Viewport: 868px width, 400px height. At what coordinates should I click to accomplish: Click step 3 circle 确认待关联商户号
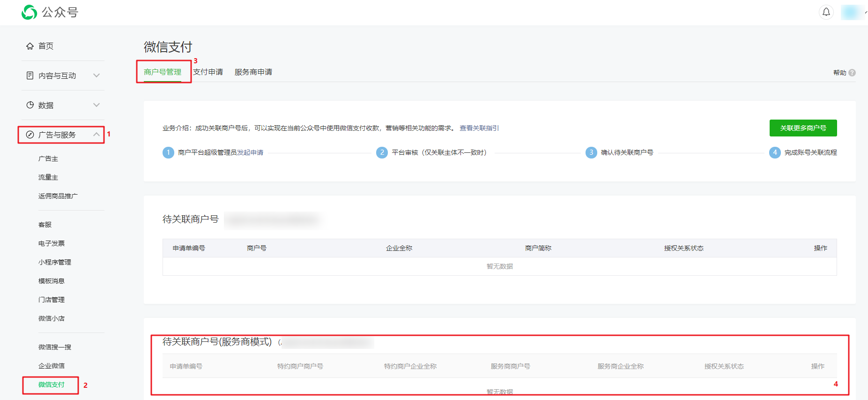coord(591,152)
